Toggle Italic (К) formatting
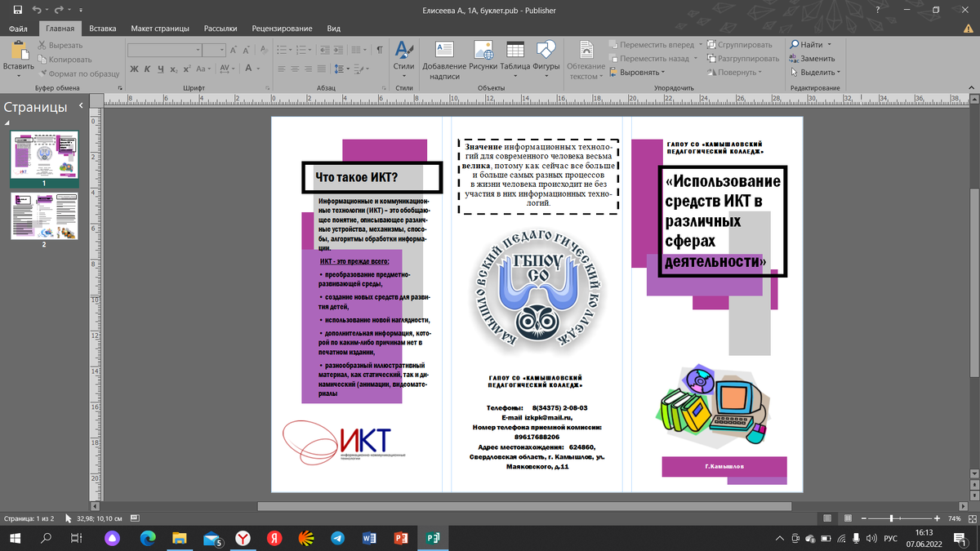The width and height of the screenshot is (980, 551). 149,69
